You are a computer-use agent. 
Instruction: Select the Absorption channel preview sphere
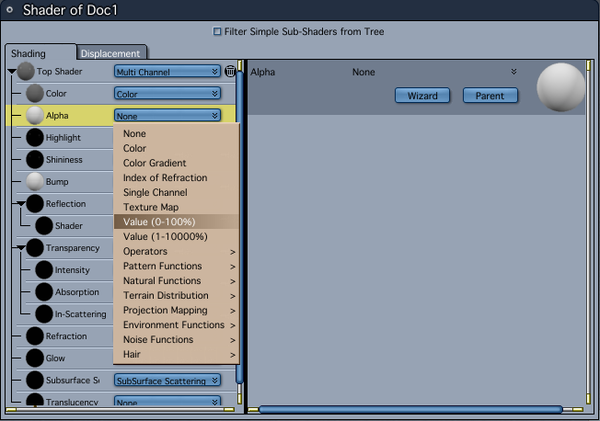pyautogui.click(x=44, y=292)
